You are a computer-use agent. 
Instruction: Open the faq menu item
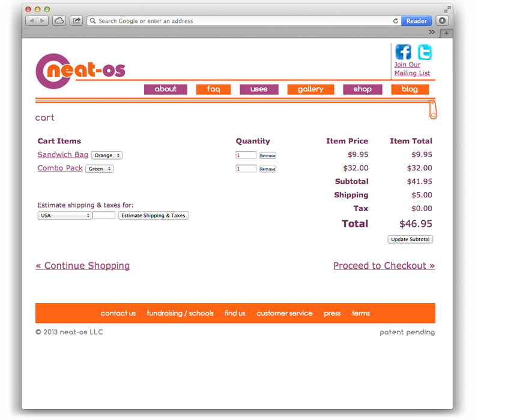[x=214, y=89]
